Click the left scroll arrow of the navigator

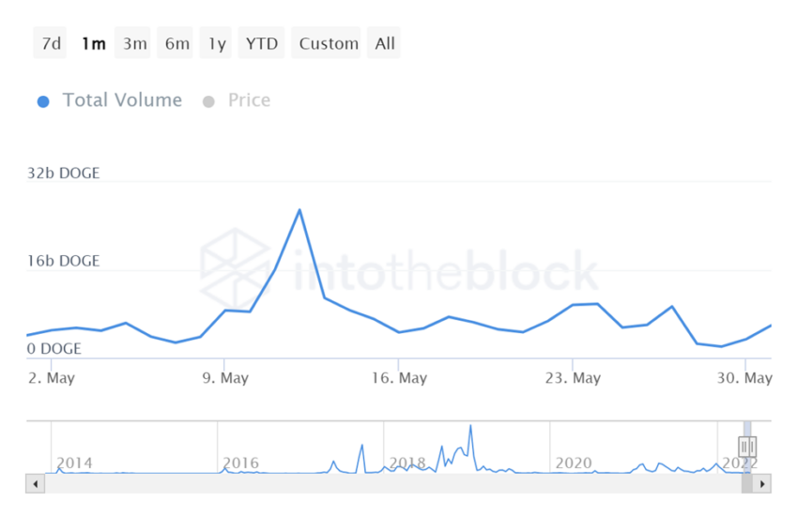pyautogui.click(x=36, y=484)
